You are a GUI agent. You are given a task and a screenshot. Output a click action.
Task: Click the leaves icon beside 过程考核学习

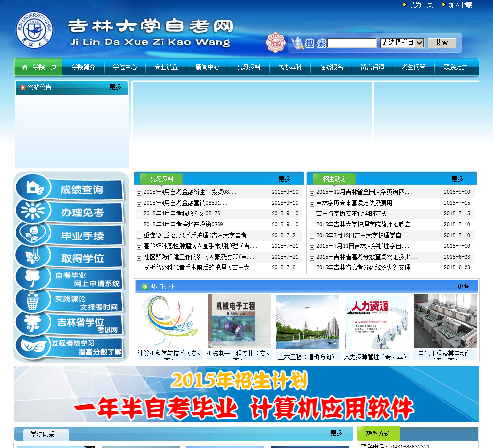[33, 346]
